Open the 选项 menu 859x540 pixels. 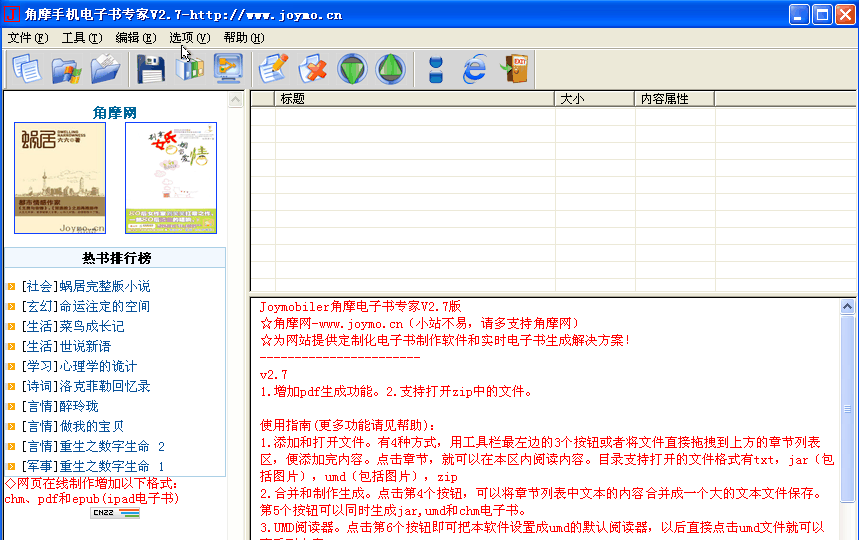(x=189, y=38)
